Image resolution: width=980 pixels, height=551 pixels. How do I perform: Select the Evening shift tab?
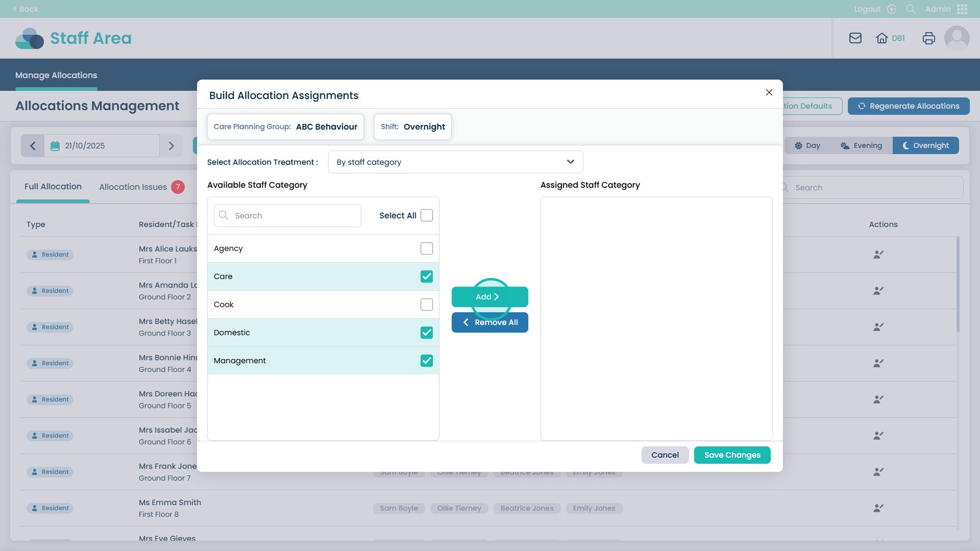pyautogui.click(x=861, y=146)
